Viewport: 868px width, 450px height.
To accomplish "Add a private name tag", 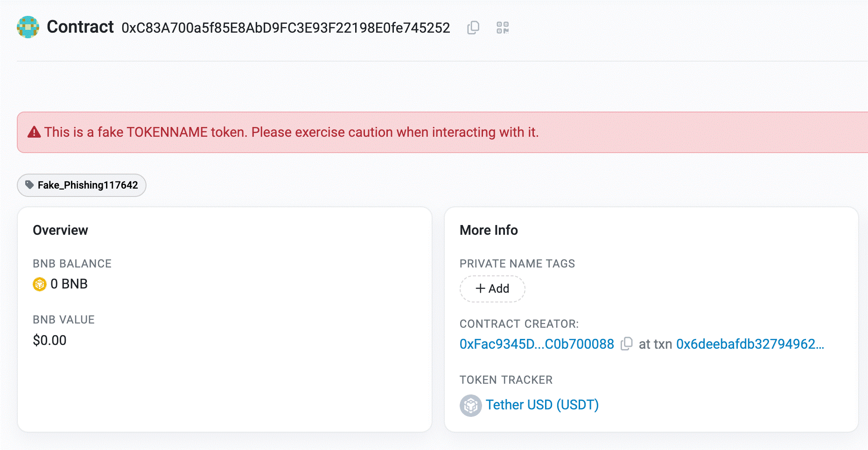I will pos(492,289).
